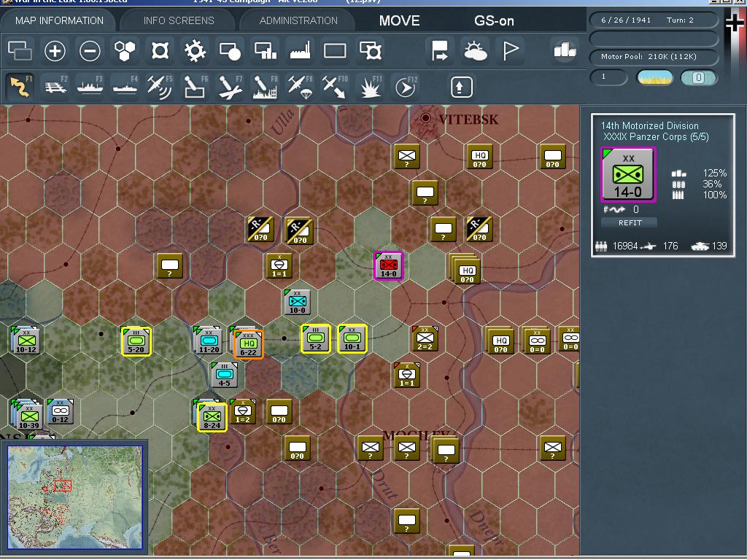
Task: Click the Motor Pool: 210K (112K) readout
Action: pos(654,57)
